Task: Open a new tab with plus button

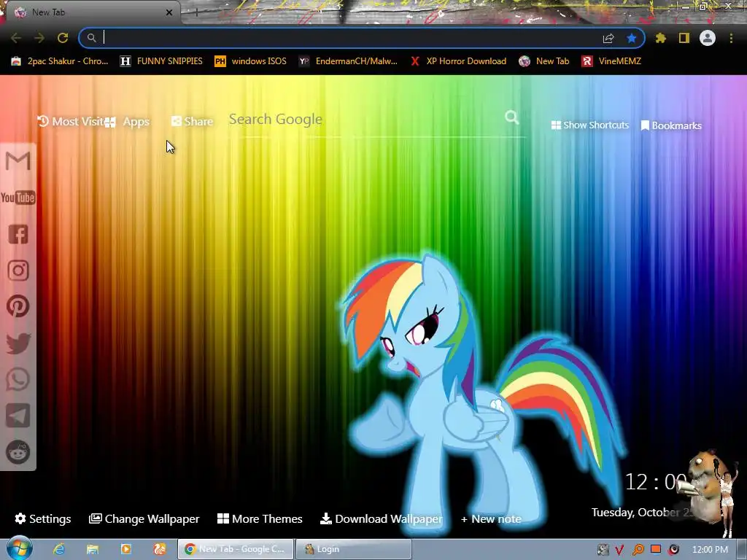Action: click(x=196, y=13)
